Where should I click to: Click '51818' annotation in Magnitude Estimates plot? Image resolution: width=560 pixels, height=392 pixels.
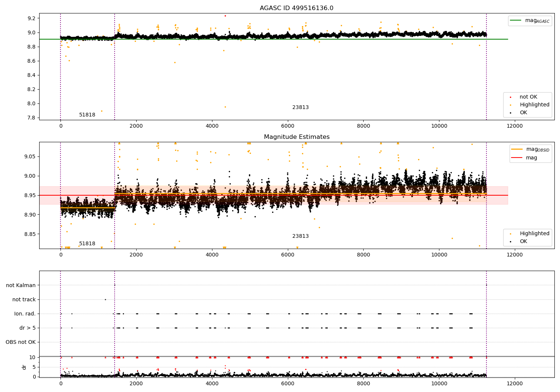coord(87,244)
